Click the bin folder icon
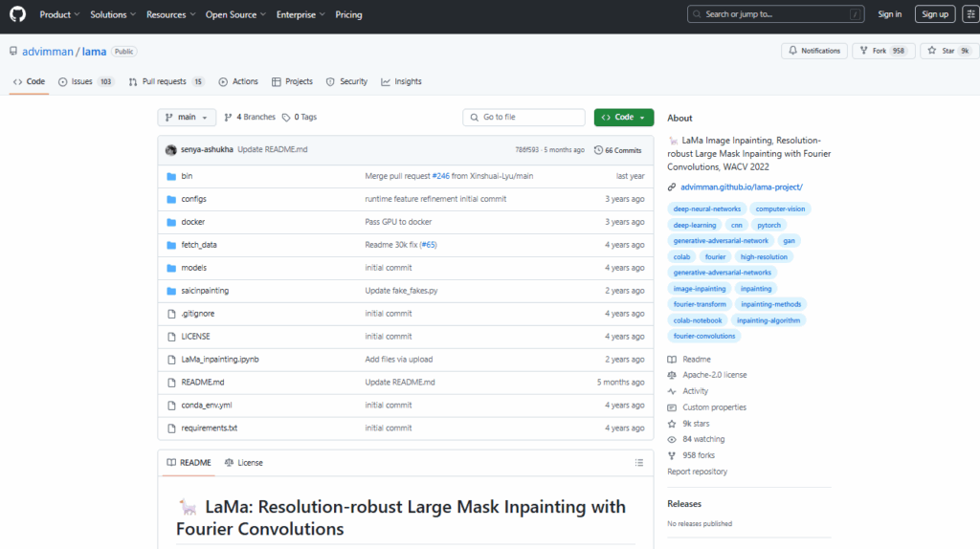 [x=171, y=176]
